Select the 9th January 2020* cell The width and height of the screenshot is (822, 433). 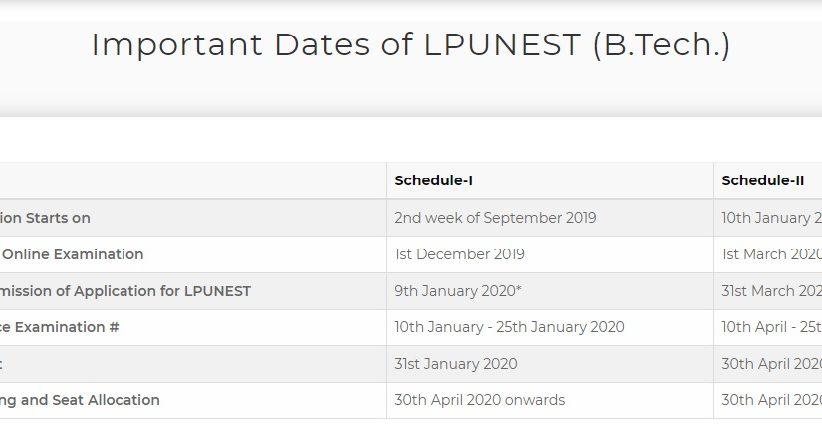(x=458, y=291)
